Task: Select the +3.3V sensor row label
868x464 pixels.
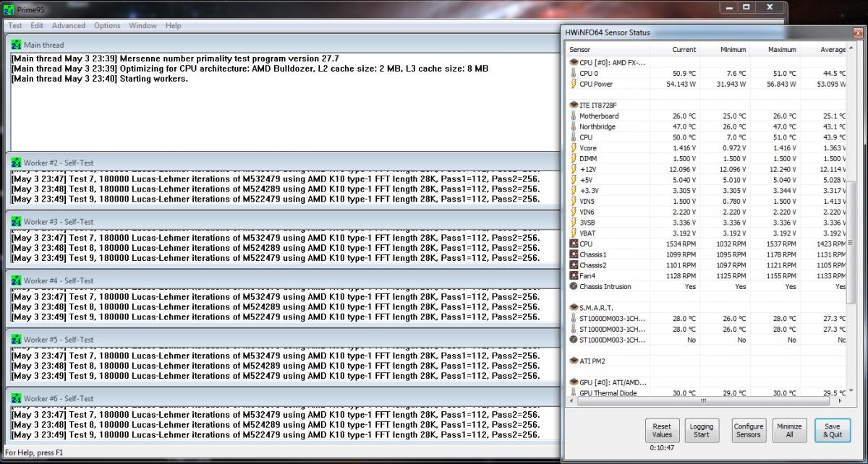Action: coord(589,191)
